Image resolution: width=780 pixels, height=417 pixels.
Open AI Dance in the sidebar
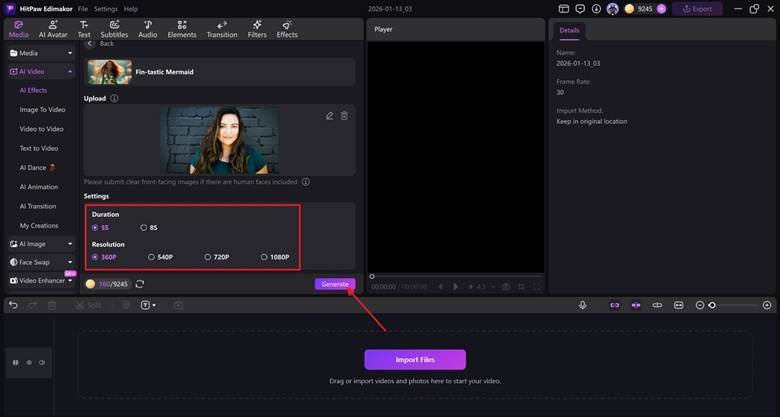(37, 168)
